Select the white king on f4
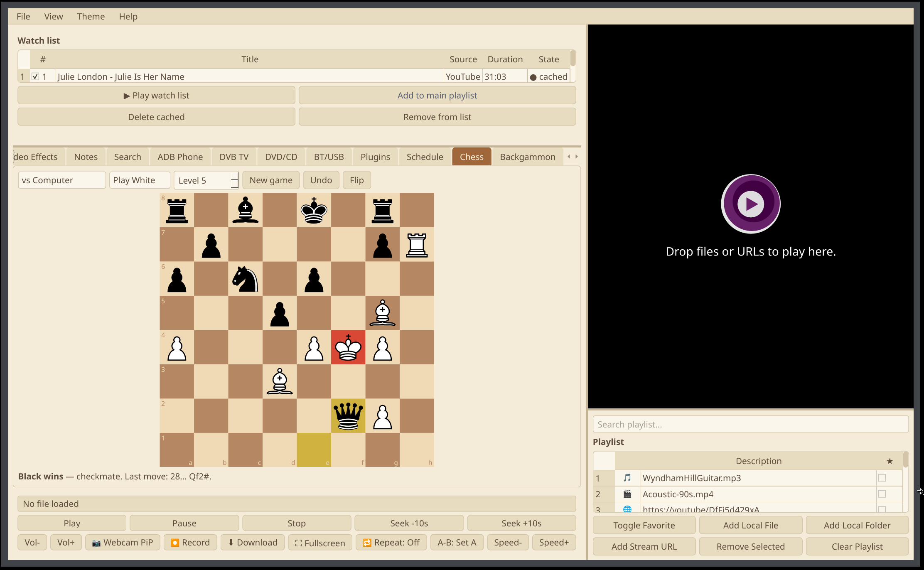 click(348, 347)
